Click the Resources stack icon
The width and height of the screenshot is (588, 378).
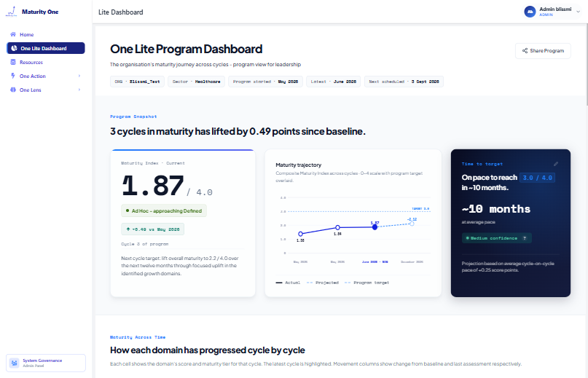13,62
